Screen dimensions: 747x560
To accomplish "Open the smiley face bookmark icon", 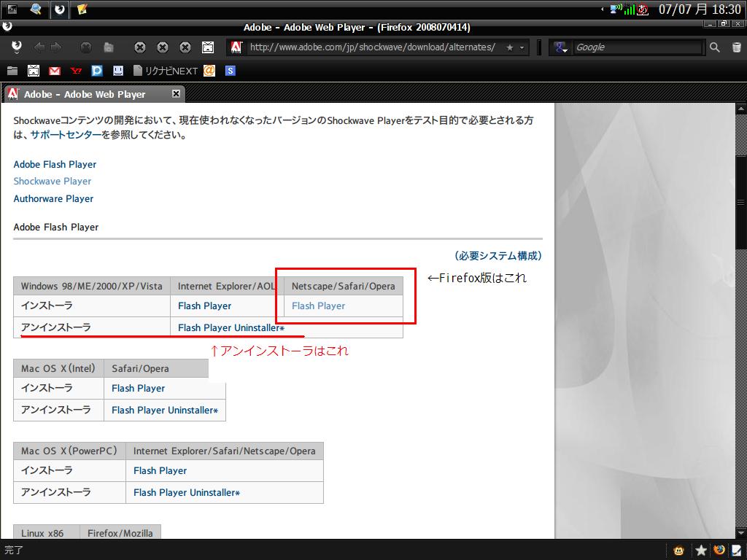I will pos(118,71).
